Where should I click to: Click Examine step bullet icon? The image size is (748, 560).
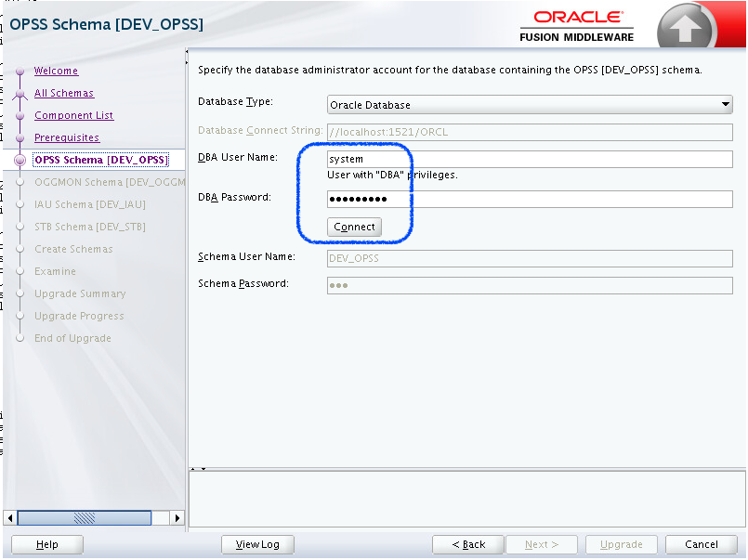click(20, 272)
